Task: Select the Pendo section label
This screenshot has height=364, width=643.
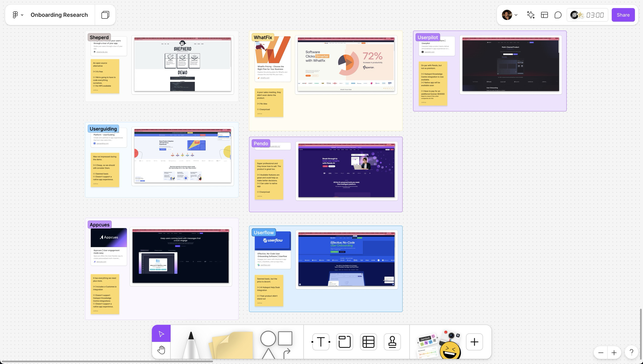Action: tap(261, 143)
